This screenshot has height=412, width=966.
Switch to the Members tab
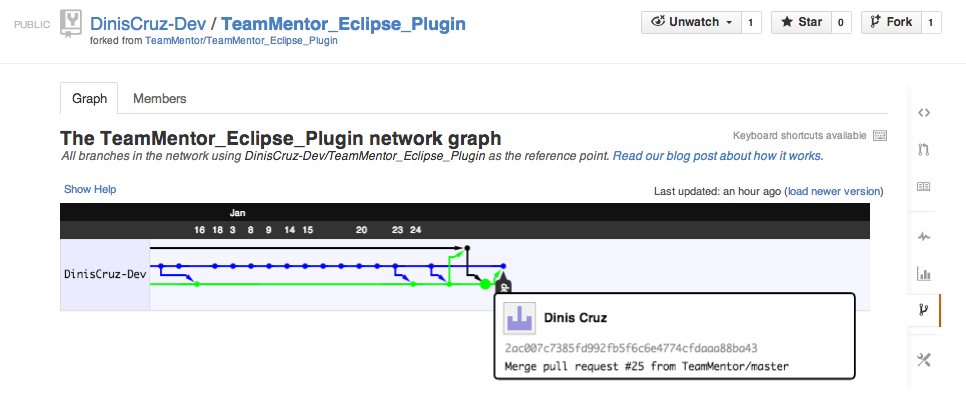(x=160, y=98)
